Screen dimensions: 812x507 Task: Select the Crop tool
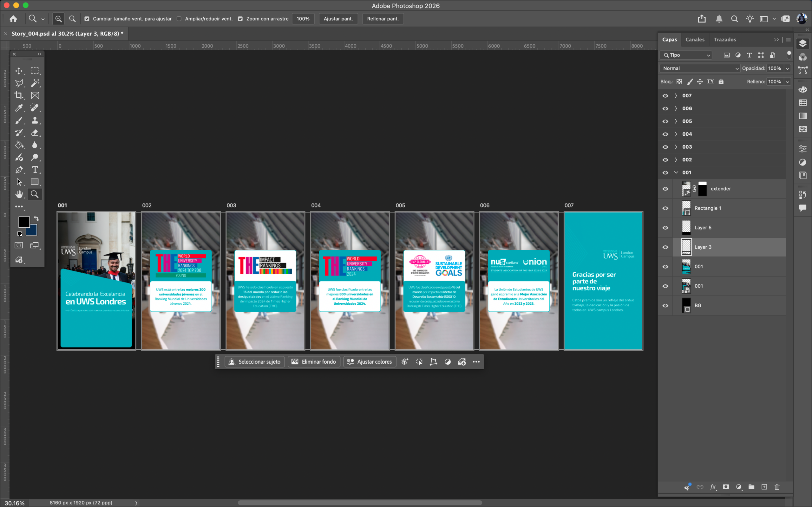coord(19,95)
